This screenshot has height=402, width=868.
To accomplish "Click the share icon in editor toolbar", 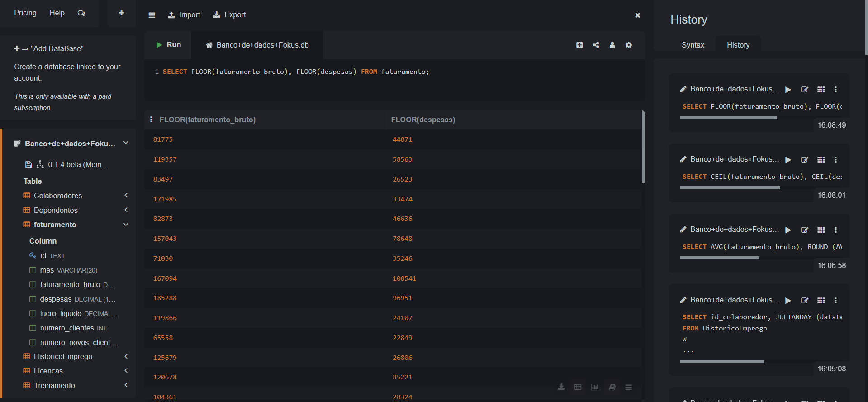I will (x=596, y=45).
